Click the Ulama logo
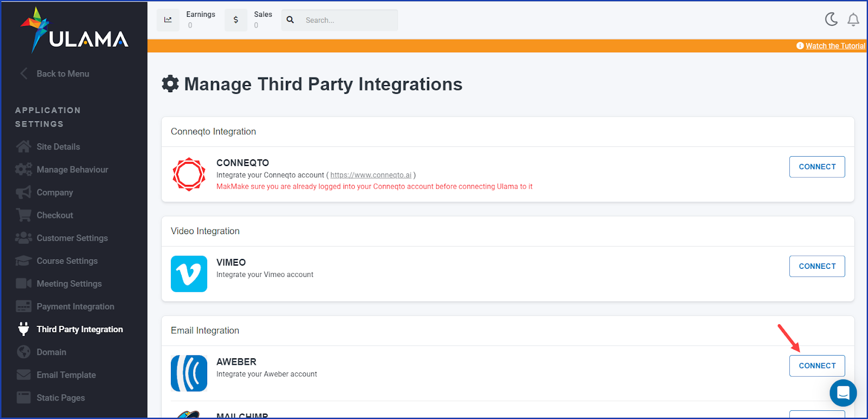Viewport: 868px width, 419px height. [74, 30]
